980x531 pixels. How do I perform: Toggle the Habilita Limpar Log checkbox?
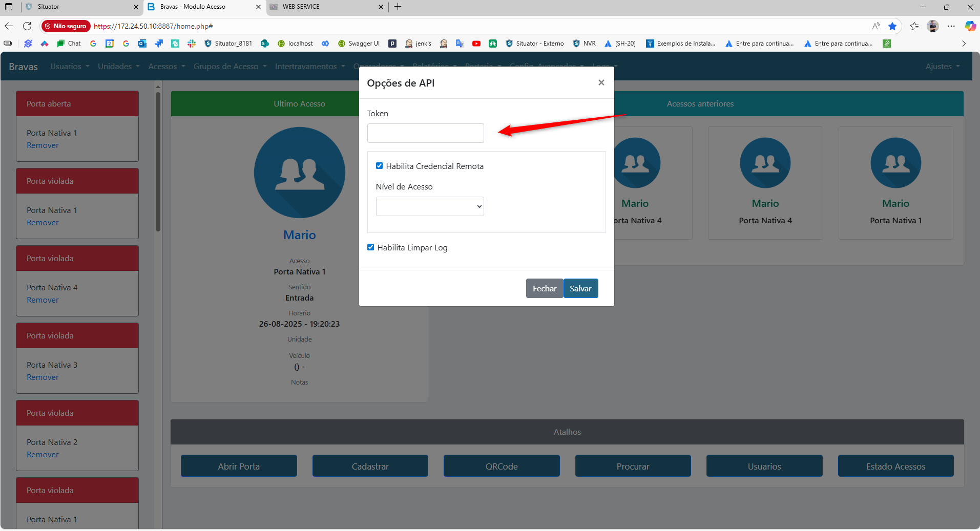pyautogui.click(x=370, y=247)
